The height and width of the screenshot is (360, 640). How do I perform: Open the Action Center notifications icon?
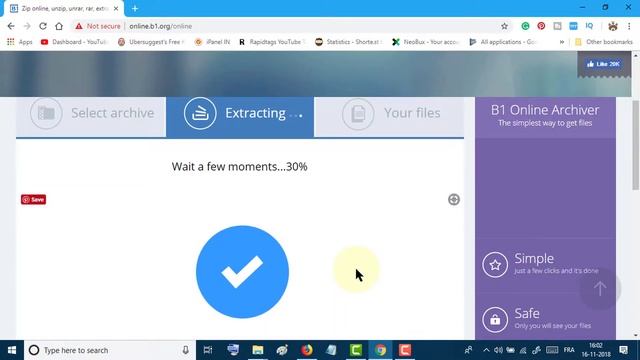tap(623, 350)
